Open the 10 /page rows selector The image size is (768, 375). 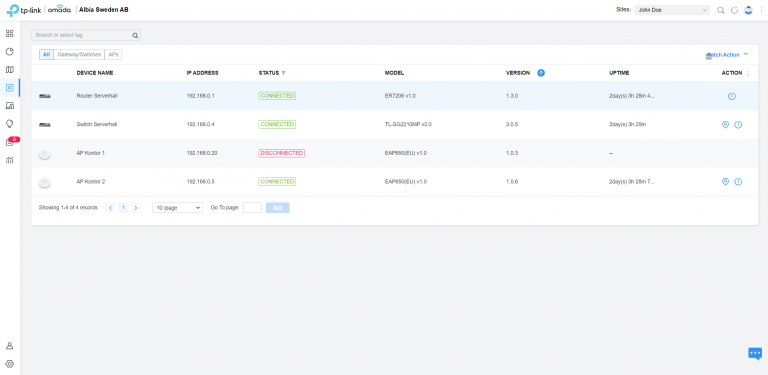click(x=177, y=208)
